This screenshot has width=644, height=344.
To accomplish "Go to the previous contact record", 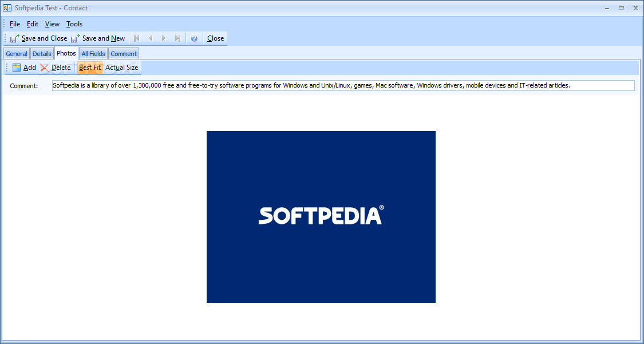I will (x=151, y=38).
